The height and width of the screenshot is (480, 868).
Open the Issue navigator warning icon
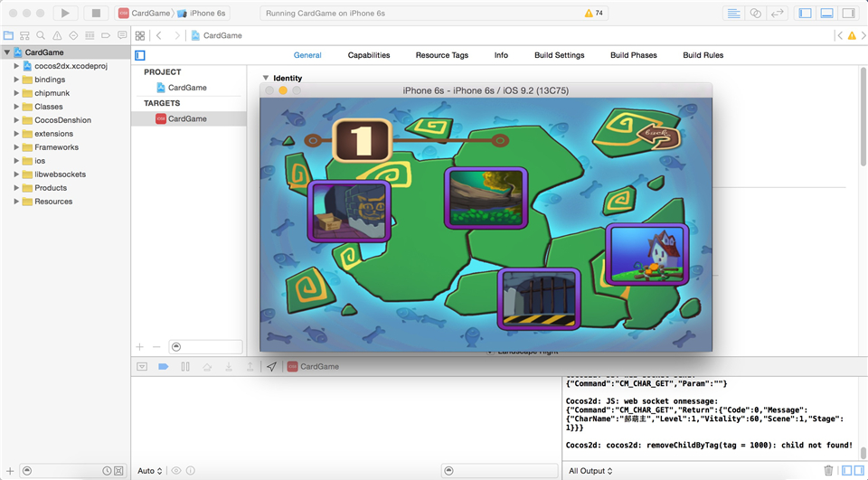pos(57,35)
